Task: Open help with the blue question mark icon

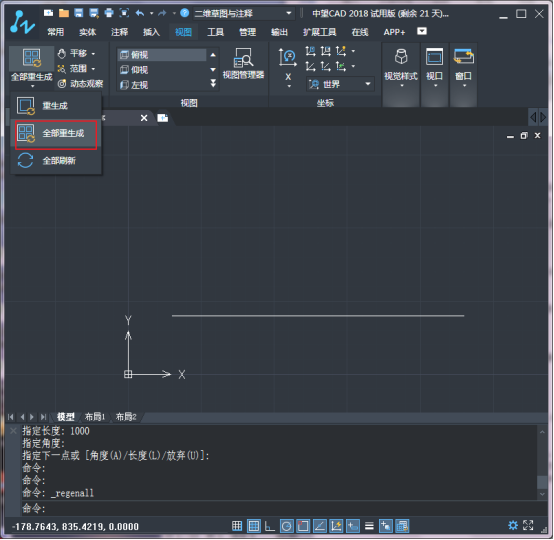Action: tap(184, 13)
